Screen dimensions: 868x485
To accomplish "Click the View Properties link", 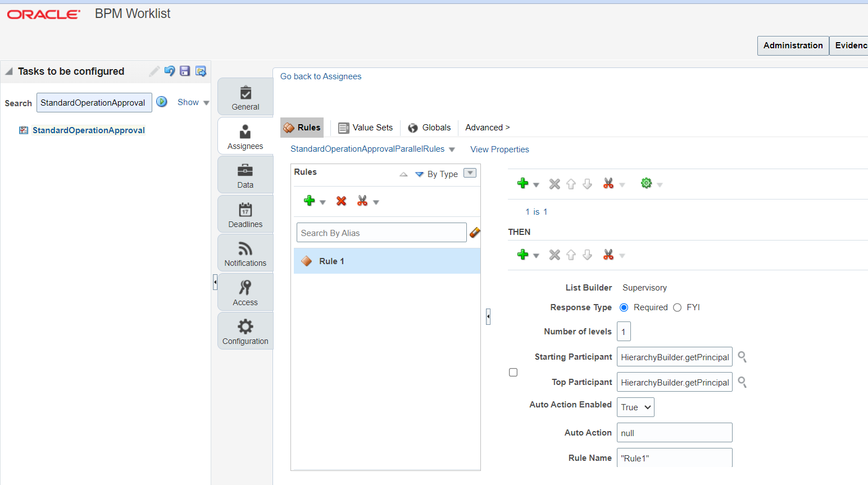I will [x=499, y=149].
